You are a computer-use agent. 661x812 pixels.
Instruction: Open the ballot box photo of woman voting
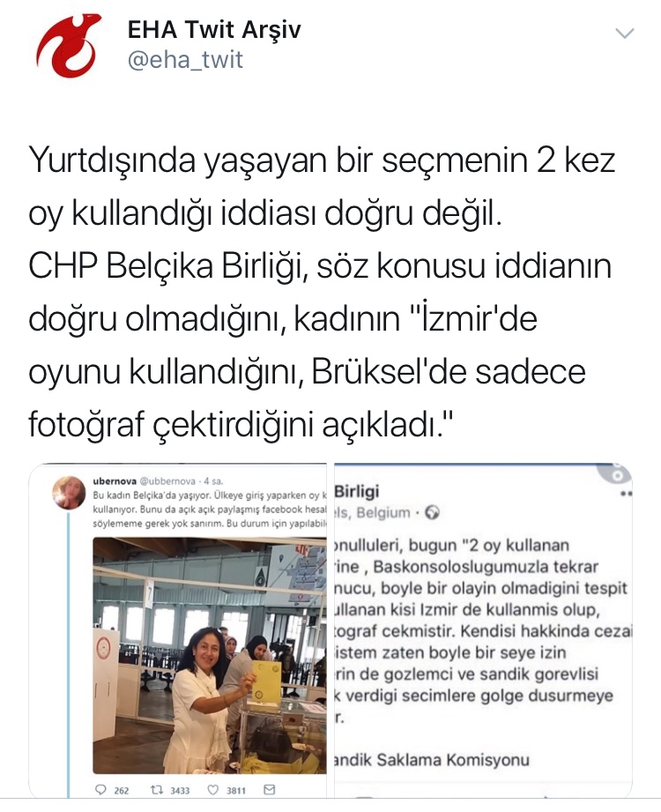[x=210, y=655]
